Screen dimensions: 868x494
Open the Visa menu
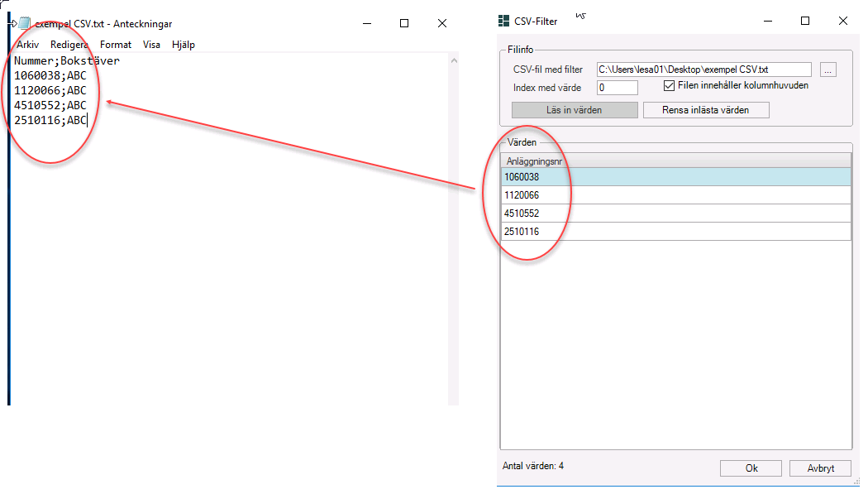click(x=151, y=45)
